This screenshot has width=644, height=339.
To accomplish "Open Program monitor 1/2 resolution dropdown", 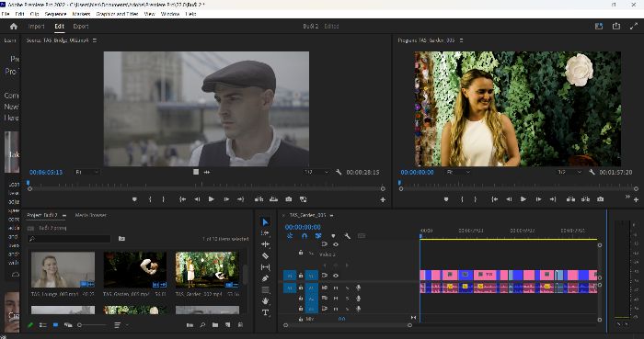I will (x=569, y=172).
